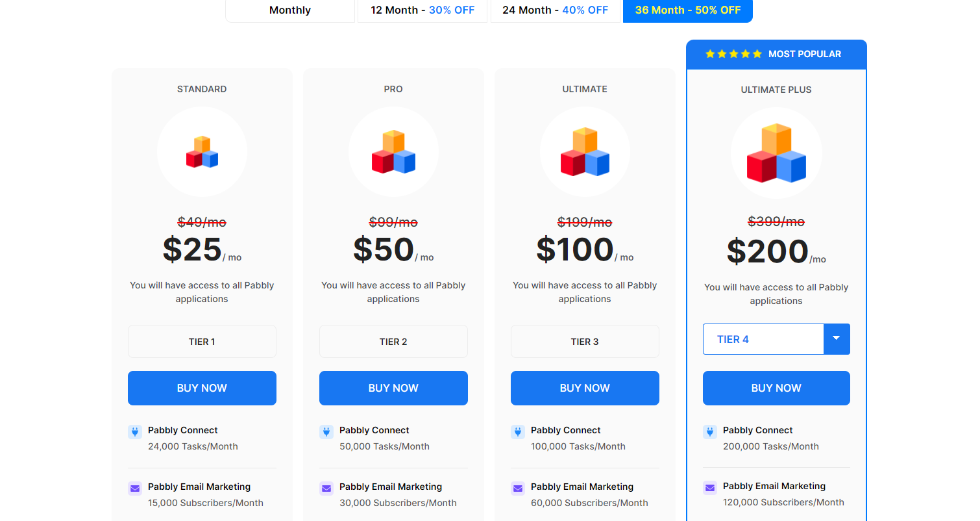The width and height of the screenshot is (980, 521).
Task: Click the Ultimate Plus plan cubes icon
Action: (x=776, y=153)
